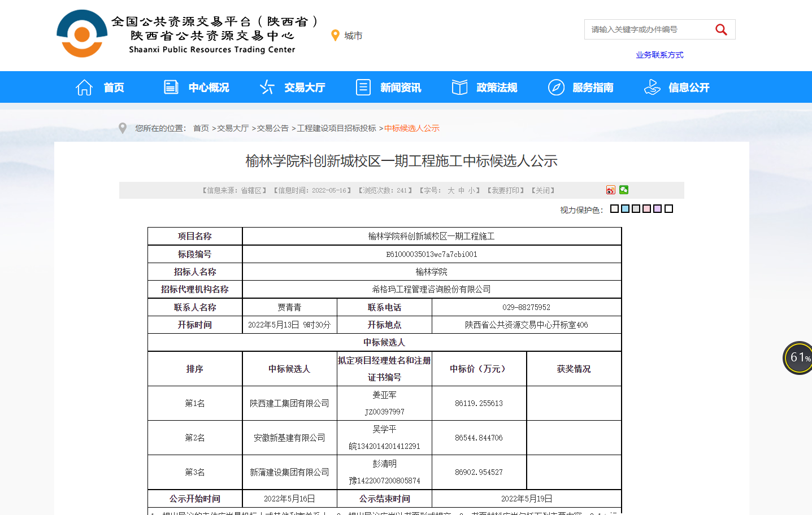Go to 工程建设项目招标投标 breadcrumb

point(336,128)
